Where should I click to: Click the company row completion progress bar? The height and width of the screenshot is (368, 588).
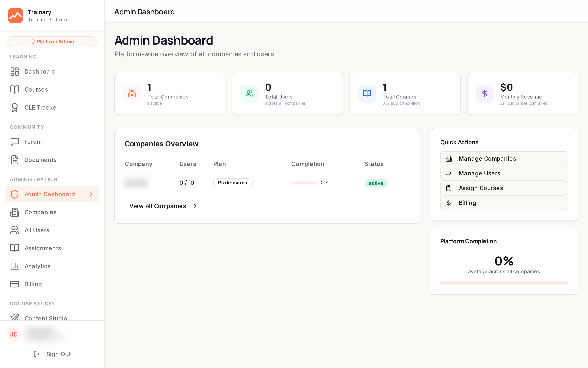point(304,183)
